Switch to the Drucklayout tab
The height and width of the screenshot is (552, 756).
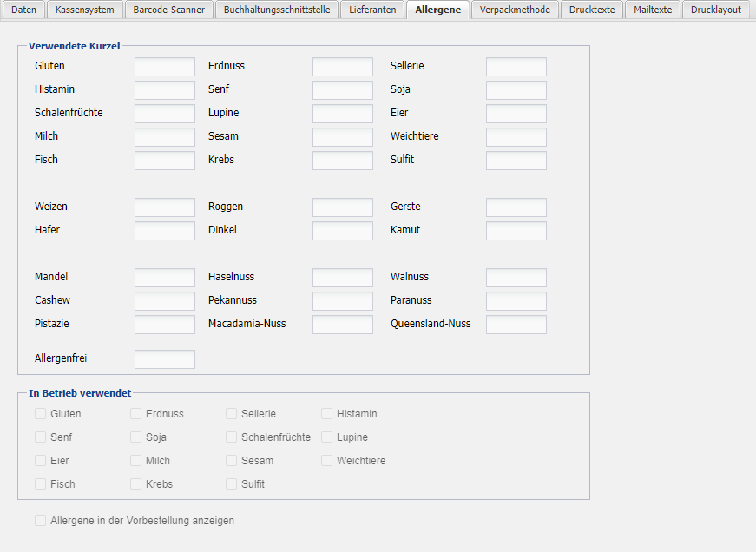715,10
